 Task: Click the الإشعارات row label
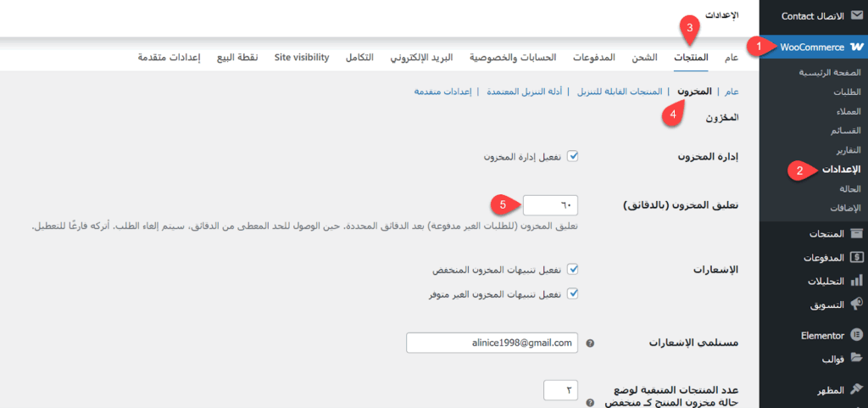[x=717, y=270]
